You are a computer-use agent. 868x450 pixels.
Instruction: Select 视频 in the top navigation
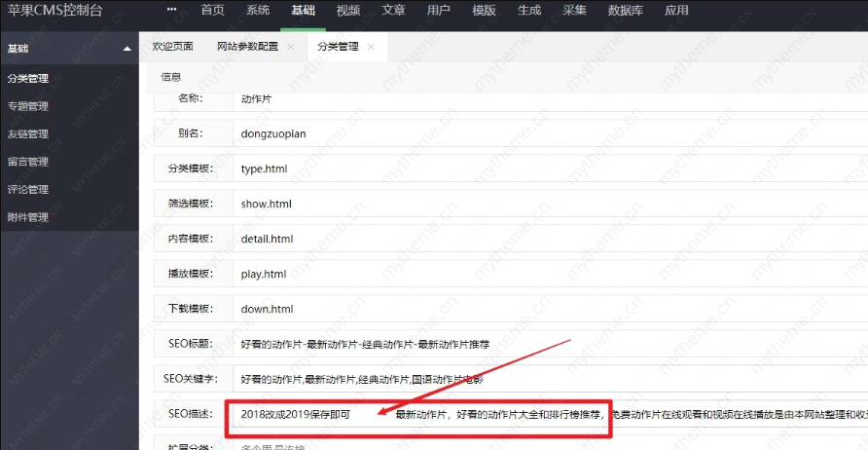point(347,11)
